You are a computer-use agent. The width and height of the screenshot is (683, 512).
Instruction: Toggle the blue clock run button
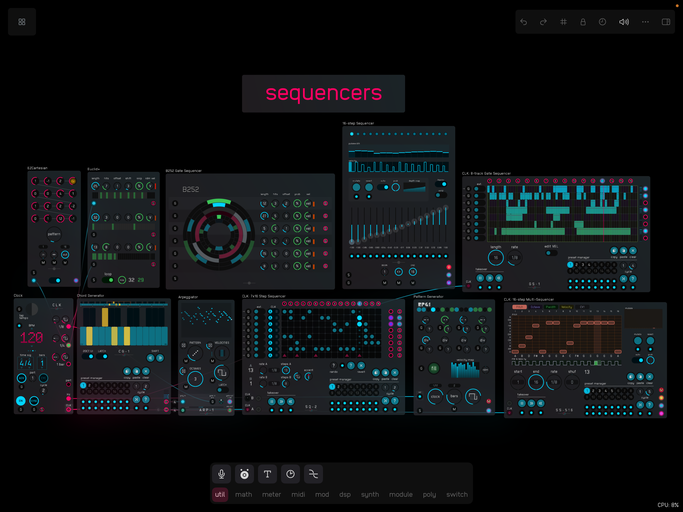21,401
